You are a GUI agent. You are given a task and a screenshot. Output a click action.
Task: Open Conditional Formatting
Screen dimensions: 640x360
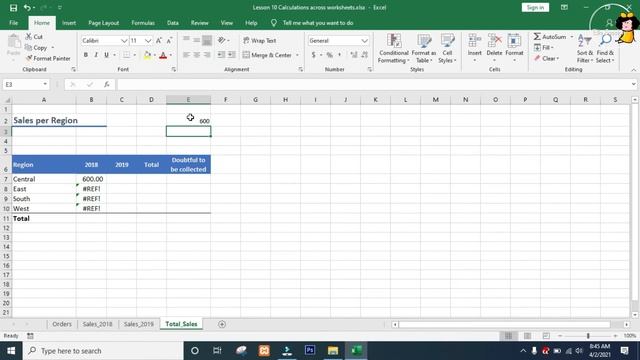(393, 49)
